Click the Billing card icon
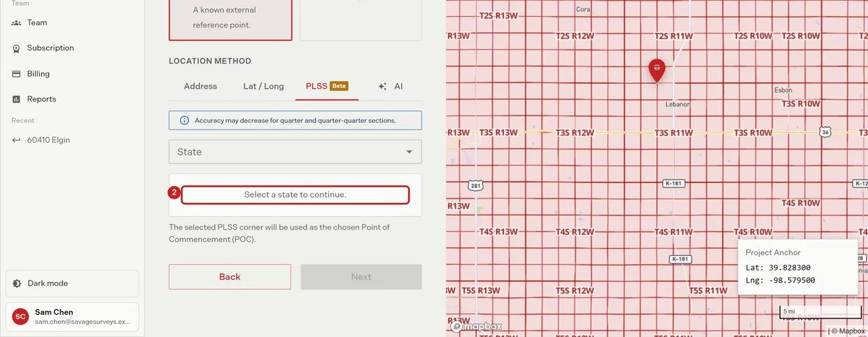868x337 pixels. (x=16, y=73)
